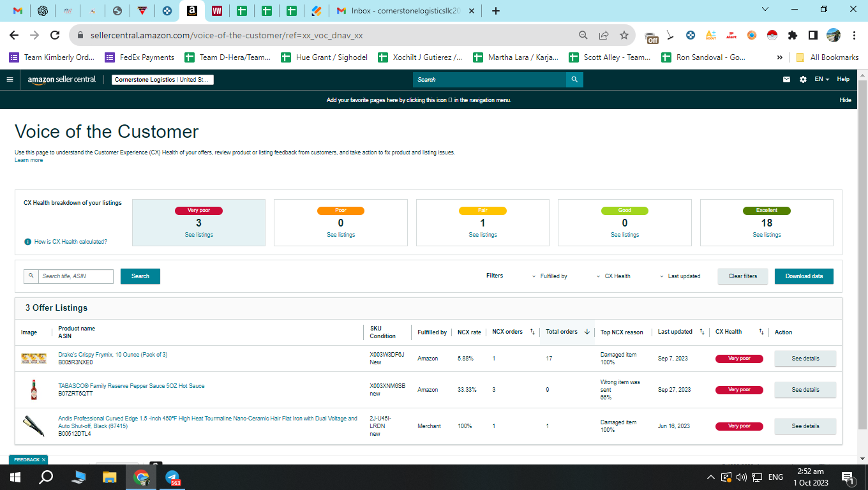Click See listings under Very poor

coord(198,235)
